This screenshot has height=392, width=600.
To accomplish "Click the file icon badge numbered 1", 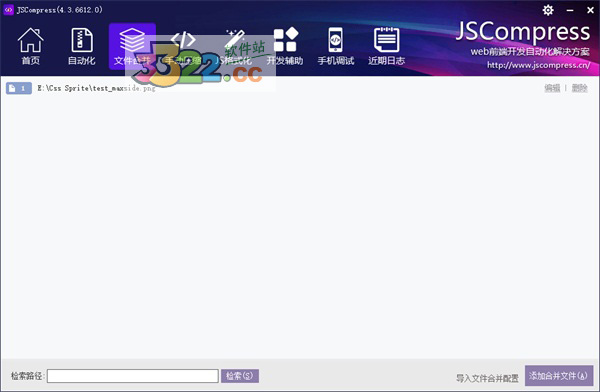I will [x=19, y=88].
